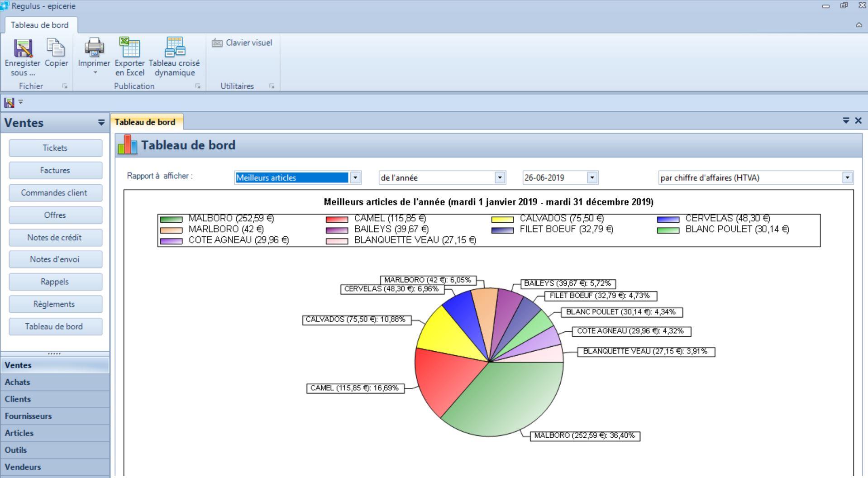The image size is (868, 478).
Task: Switch to the Articles module section
Action: (x=55, y=433)
